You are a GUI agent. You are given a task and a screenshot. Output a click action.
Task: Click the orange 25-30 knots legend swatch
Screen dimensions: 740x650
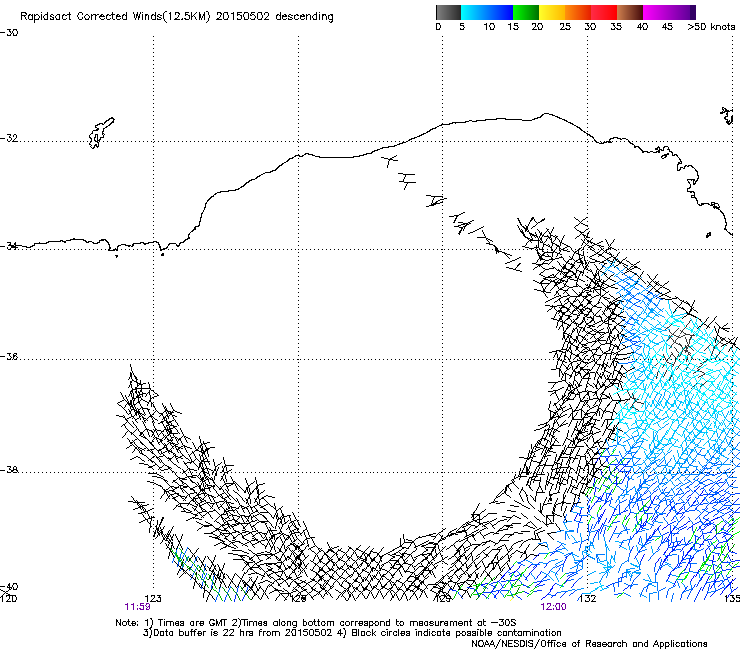[578, 12]
